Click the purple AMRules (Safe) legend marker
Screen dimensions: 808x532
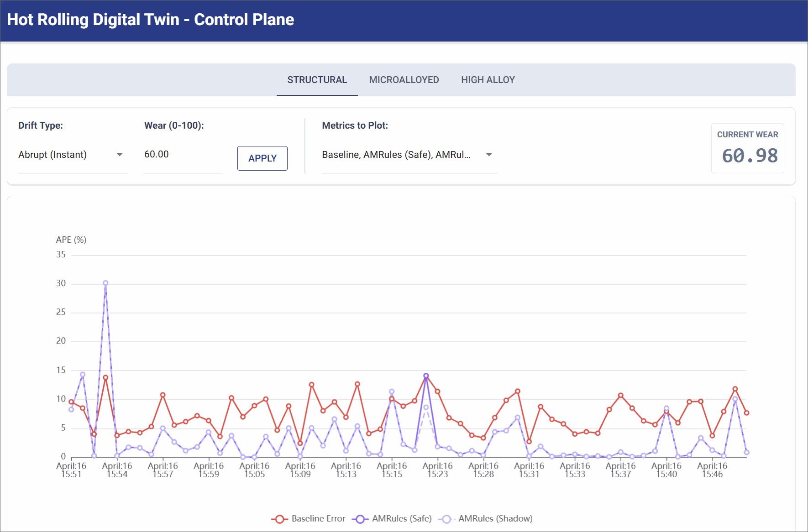(x=360, y=519)
